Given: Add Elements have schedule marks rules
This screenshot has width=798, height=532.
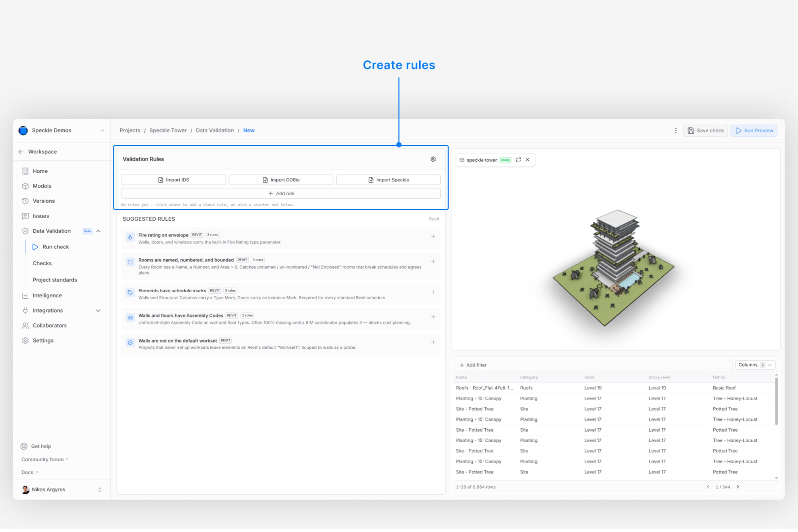Looking at the screenshot, I should point(433,292).
